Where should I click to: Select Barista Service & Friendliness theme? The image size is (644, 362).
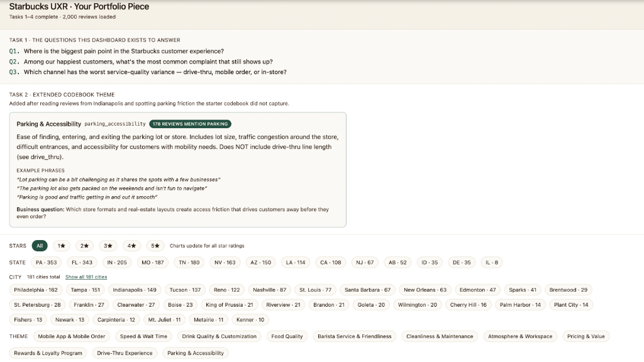tap(355, 337)
